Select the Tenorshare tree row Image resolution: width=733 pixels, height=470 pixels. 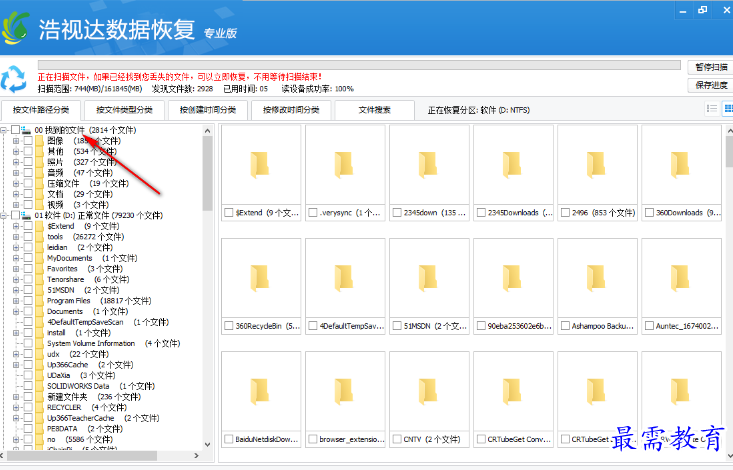point(87,279)
